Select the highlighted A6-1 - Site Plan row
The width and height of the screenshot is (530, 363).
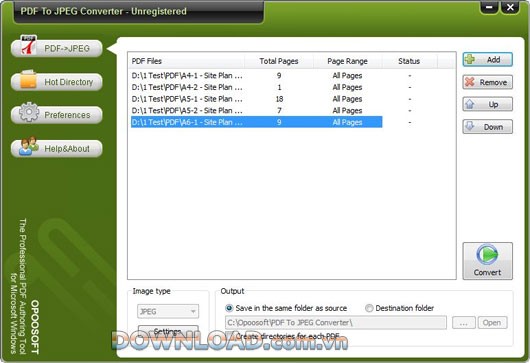coord(257,122)
